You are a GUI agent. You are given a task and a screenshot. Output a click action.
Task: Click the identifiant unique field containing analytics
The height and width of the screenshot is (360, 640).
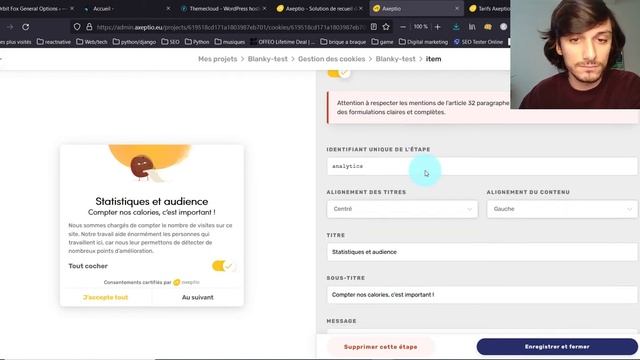[482, 166]
